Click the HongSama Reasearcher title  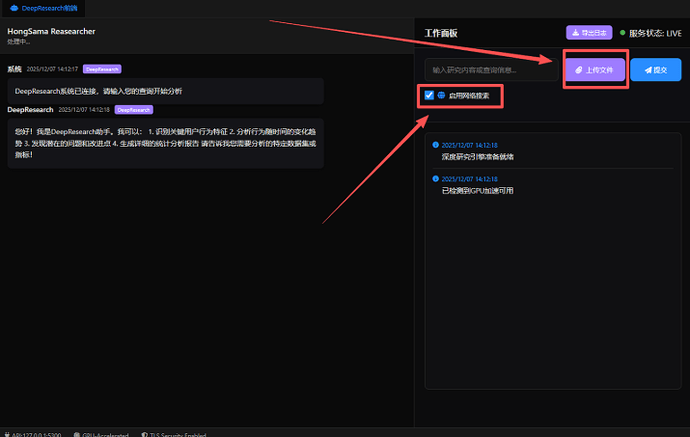pyautogui.click(x=51, y=31)
